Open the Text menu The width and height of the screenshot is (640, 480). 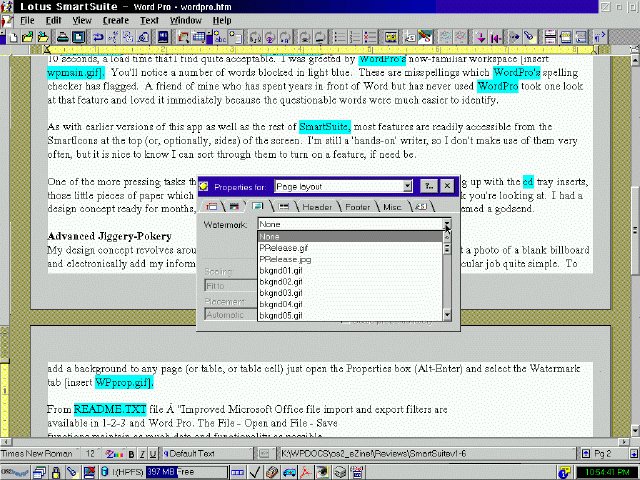point(149,20)
